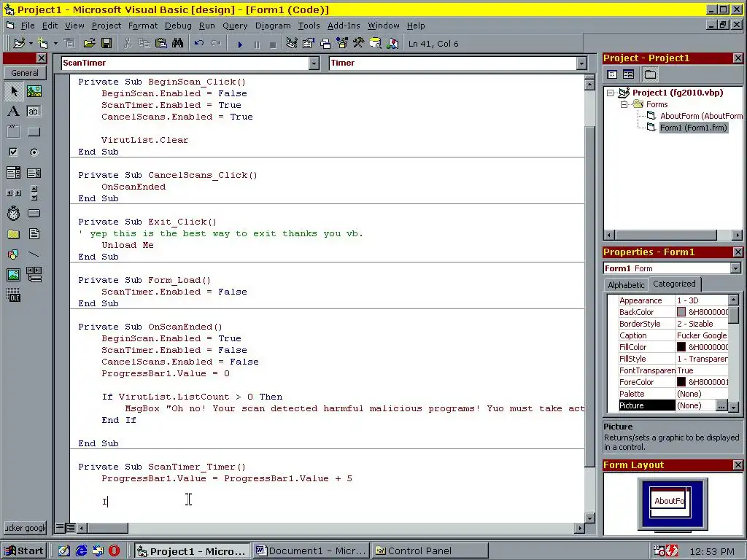Open the Data View Window toolbar icon
This screenshot has height=560, width=747.
(x=376, y=44)
